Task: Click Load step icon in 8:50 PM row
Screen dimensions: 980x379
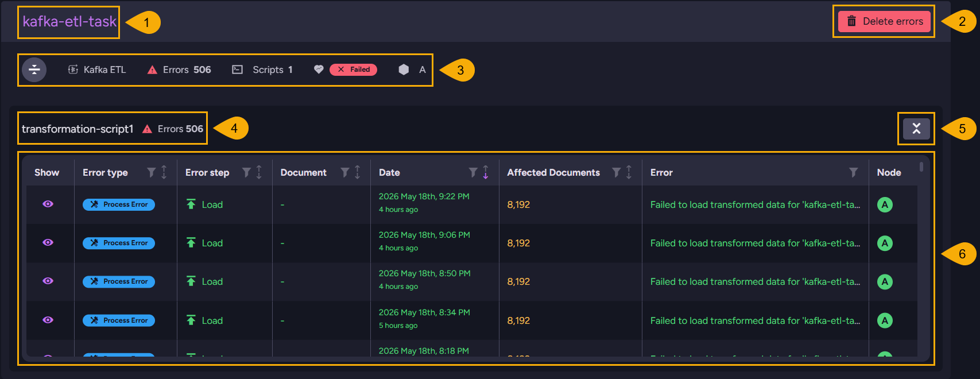Action: [191, 281]
